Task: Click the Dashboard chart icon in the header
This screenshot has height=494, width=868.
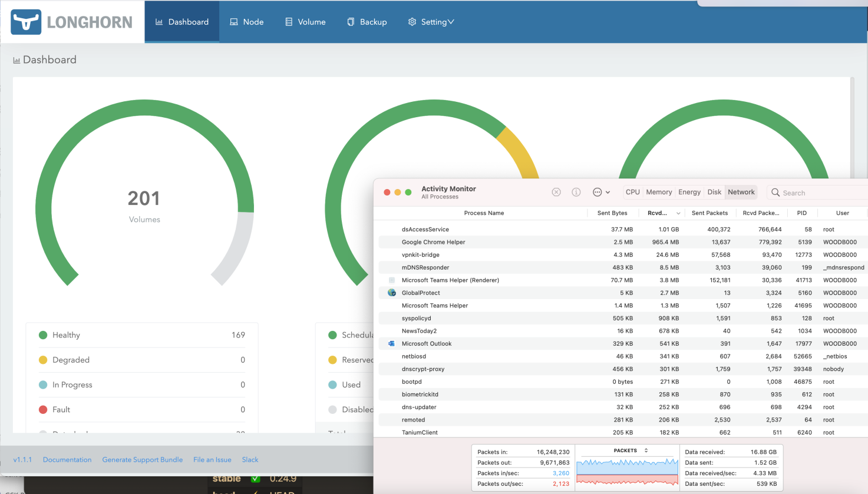Action: (x=159, y=21)
